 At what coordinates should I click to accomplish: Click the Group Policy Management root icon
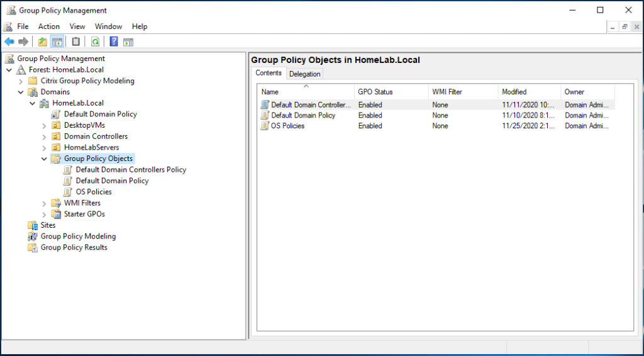(x=9, y=58)
